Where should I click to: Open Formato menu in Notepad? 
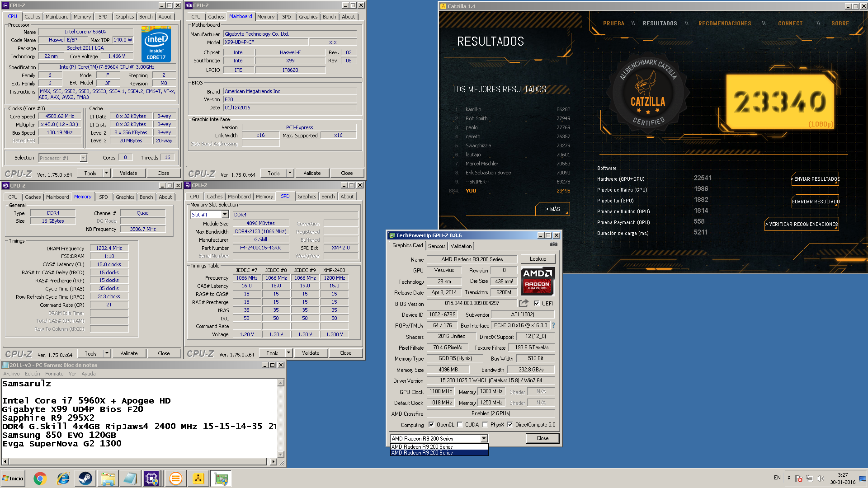point(54,374)
